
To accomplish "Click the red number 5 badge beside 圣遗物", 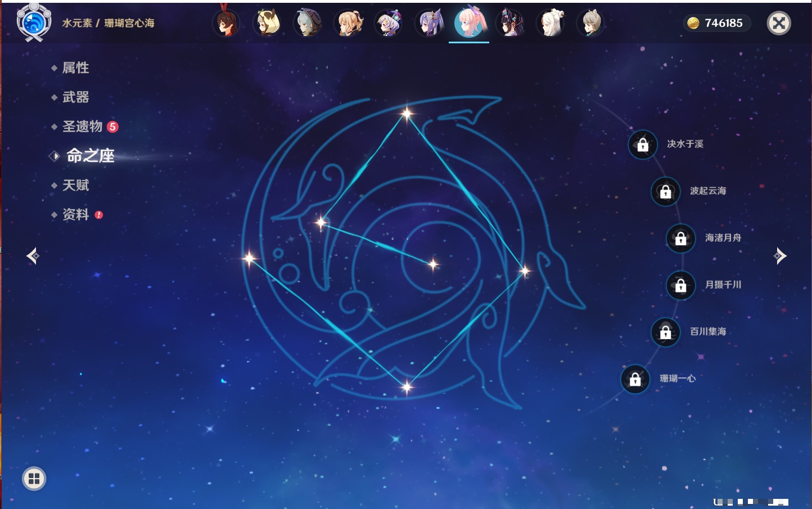I will click(112, 127).
